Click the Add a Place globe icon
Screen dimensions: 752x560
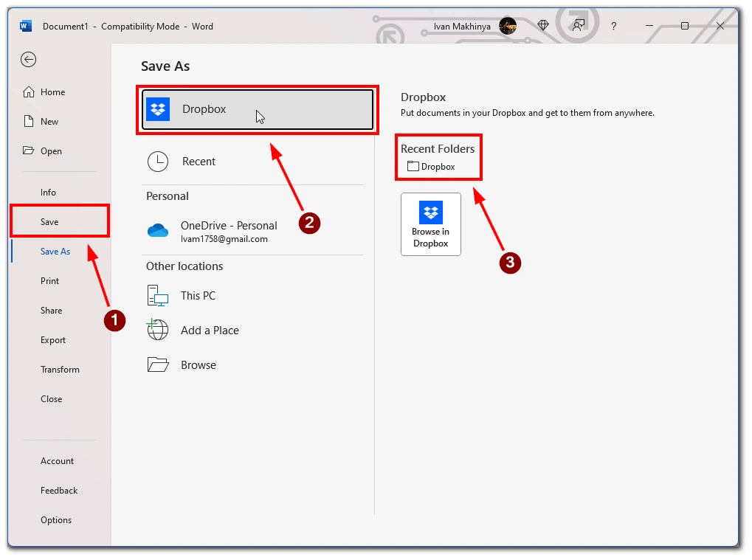tap(157, 330)
